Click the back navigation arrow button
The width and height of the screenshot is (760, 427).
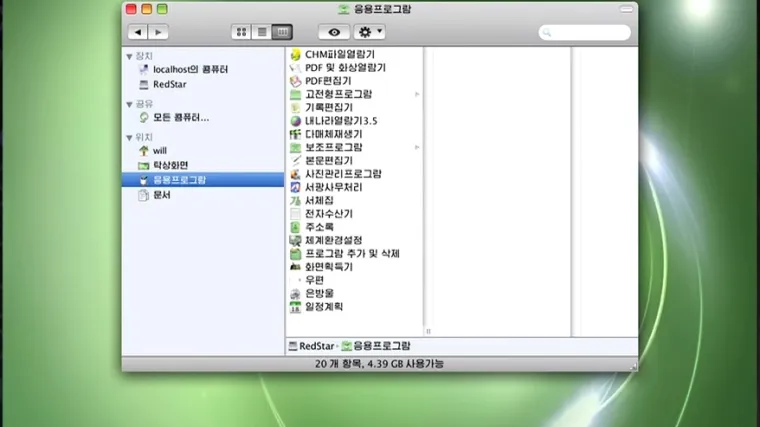(x=138, y=33)
